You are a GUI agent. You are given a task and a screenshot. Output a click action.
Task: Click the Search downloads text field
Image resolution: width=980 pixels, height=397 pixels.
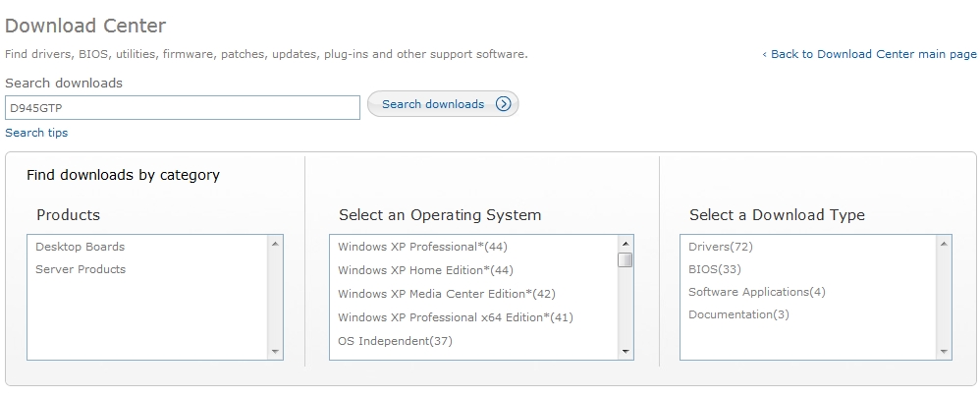pyautogui.click(x=183, y=107)
